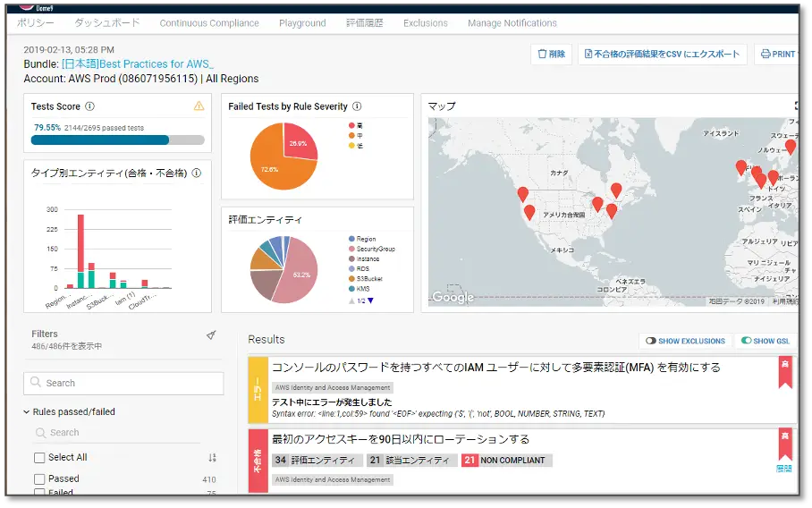Click 21 NON COMPLIANT badge
The image size is (812, 508).
(x=506, y=461)
